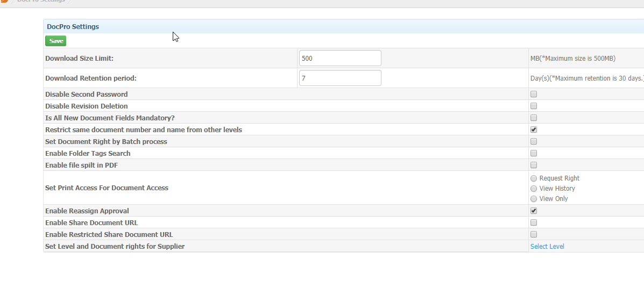Image resolution: width=644 pixels, height=281 pixels.
Task: Select the Request Right radio option
Action: 534,178
